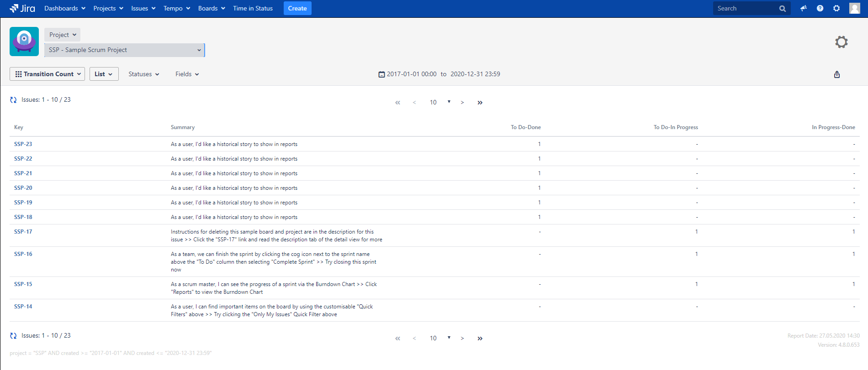Expand SSP - Sample Scrum Project selector

(124, 50)
